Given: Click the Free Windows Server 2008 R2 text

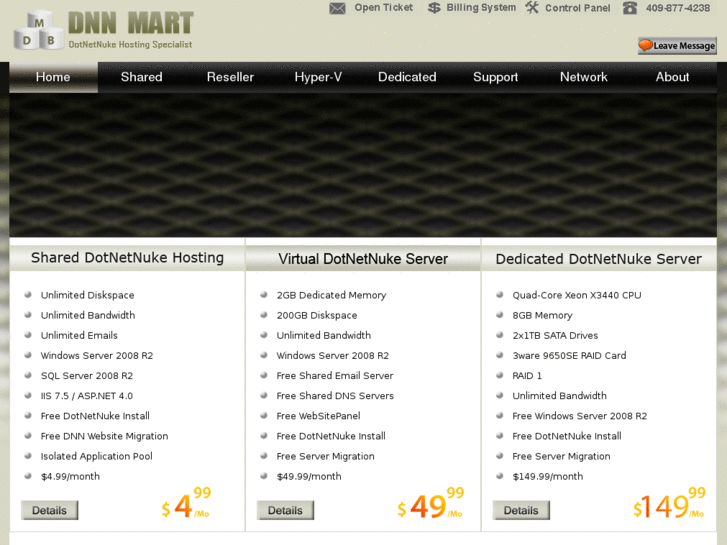Looking at the screenshot, I should [580, 416].
